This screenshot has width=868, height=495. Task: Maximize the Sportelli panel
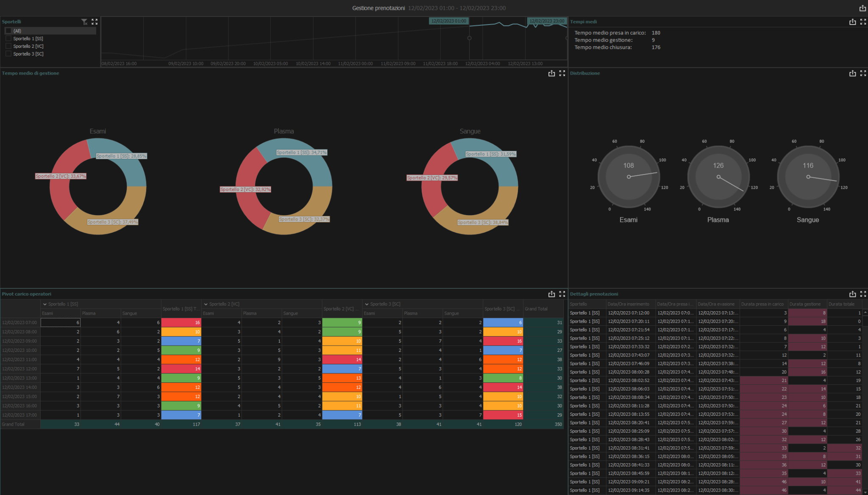(x=95, y=22)
